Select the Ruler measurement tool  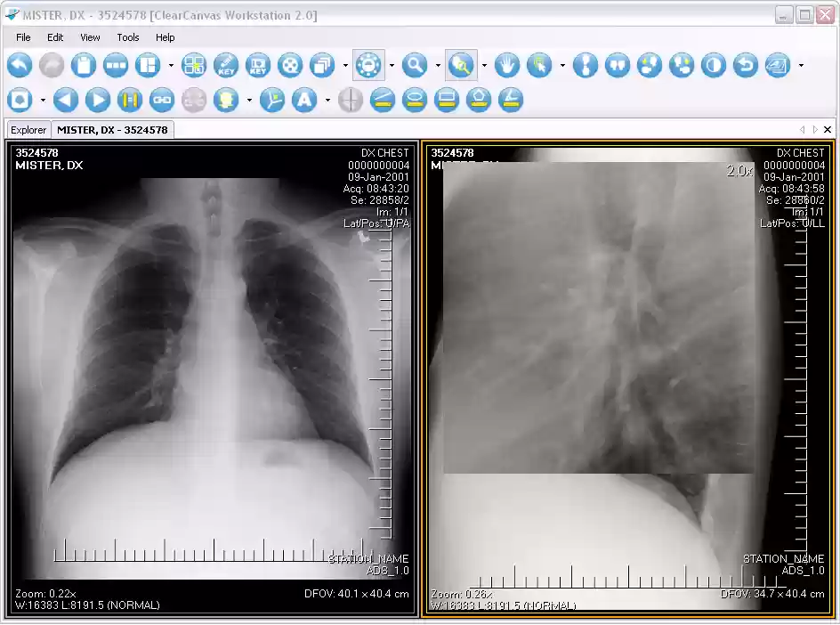[x=383, y=100]
